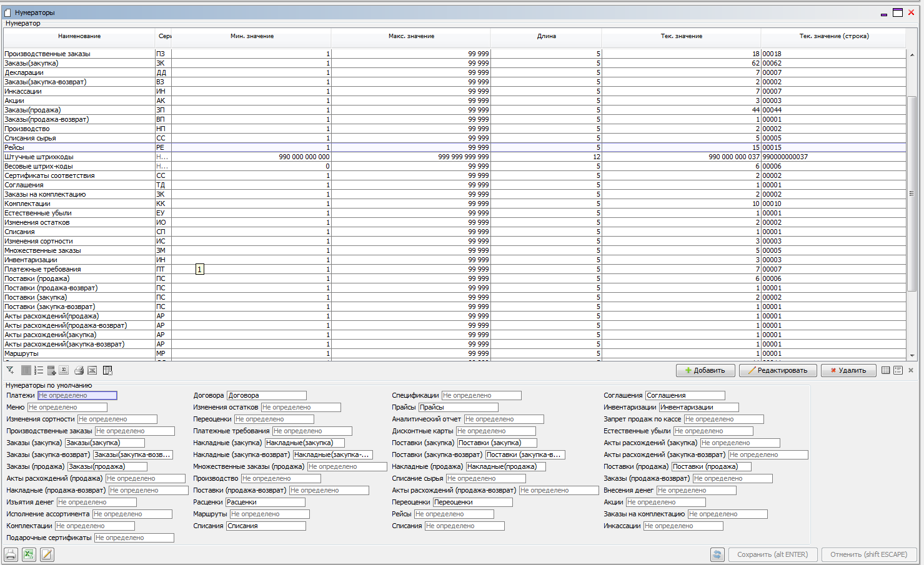
Task: Click the Excel export icon in bottom bar
Action: [29, 554]
